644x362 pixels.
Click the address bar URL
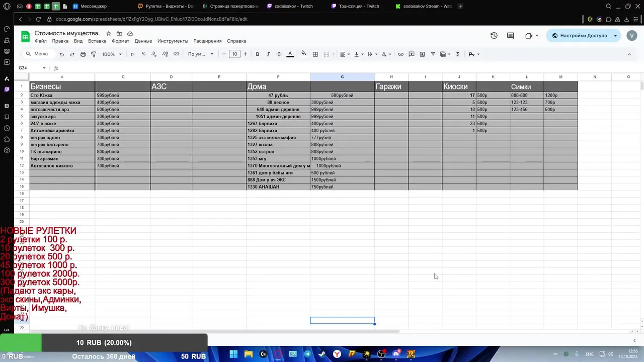click(x=151, y=19)
